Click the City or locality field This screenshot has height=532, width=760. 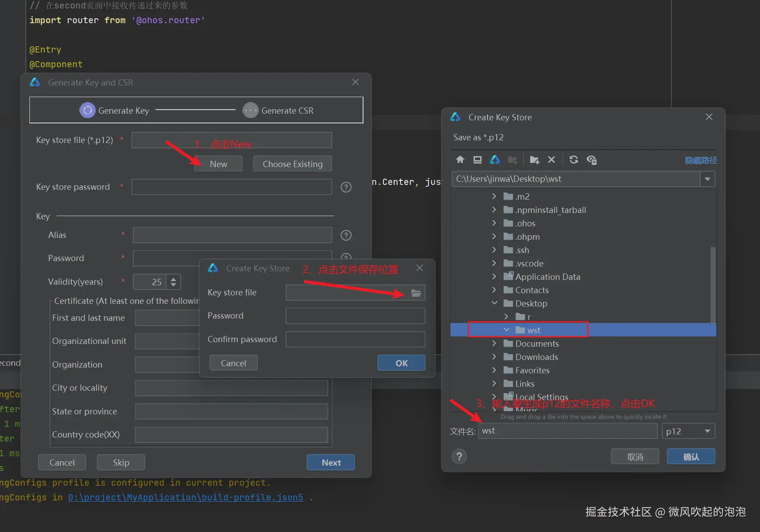(x=231, y=388)
